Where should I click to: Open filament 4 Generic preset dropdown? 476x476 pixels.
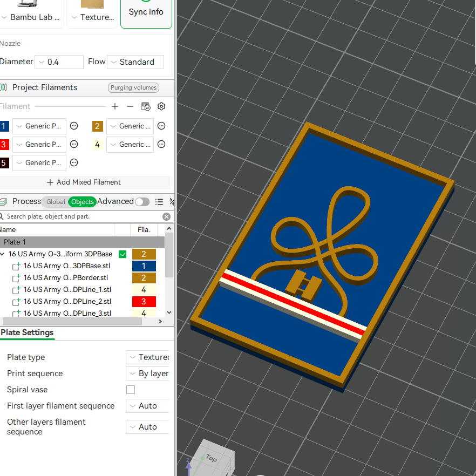(130, 144)
